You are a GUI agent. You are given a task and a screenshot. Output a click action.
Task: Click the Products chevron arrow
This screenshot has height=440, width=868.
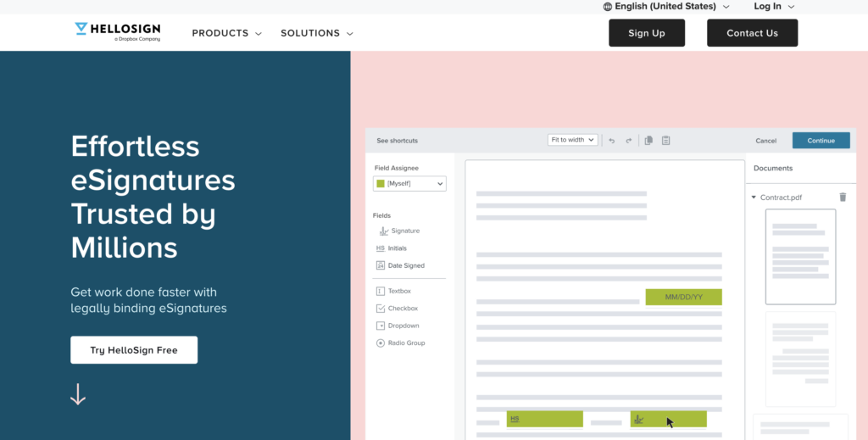(258, 34)
